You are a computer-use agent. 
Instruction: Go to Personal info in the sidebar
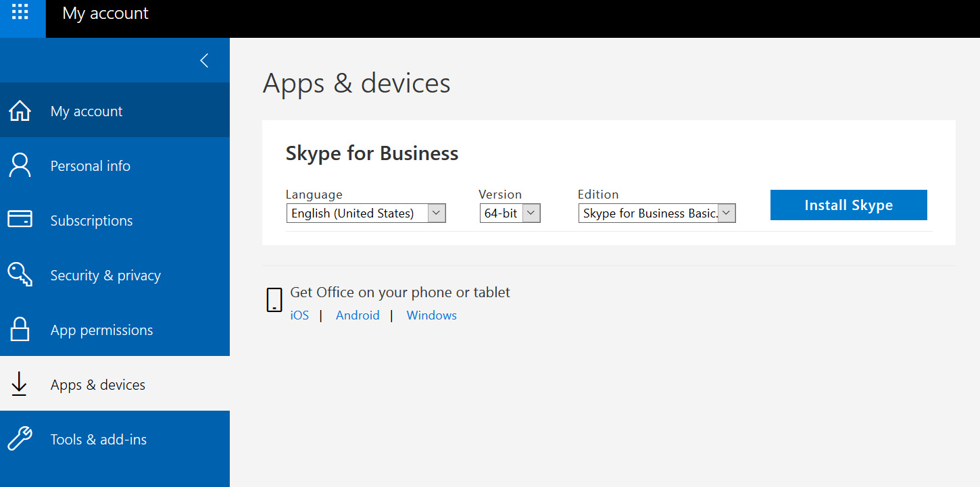click(115, 165)
